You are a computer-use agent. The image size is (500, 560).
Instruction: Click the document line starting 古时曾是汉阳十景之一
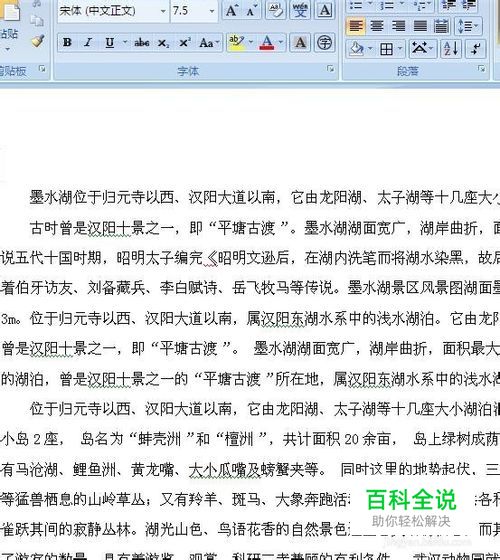click(x=265, y=228)
